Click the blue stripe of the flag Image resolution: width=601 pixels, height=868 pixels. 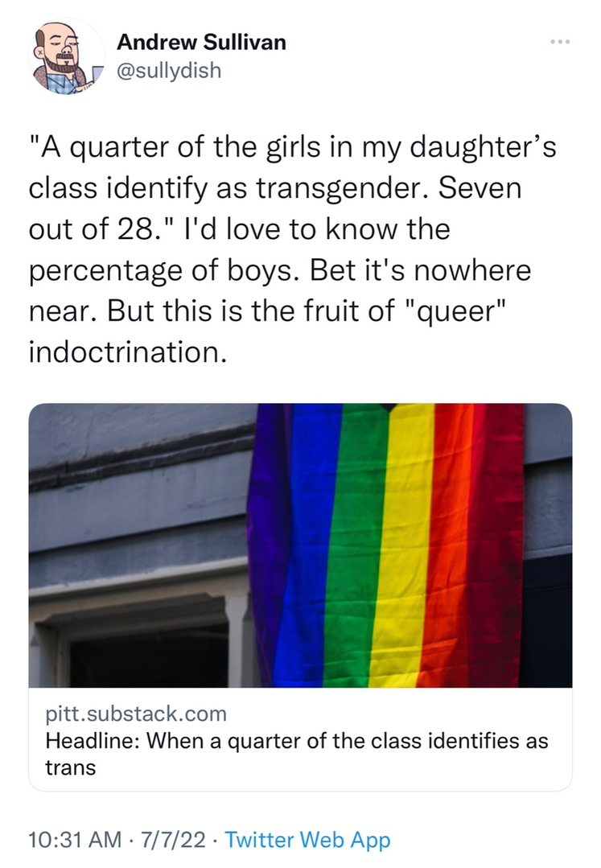(310, 547)
